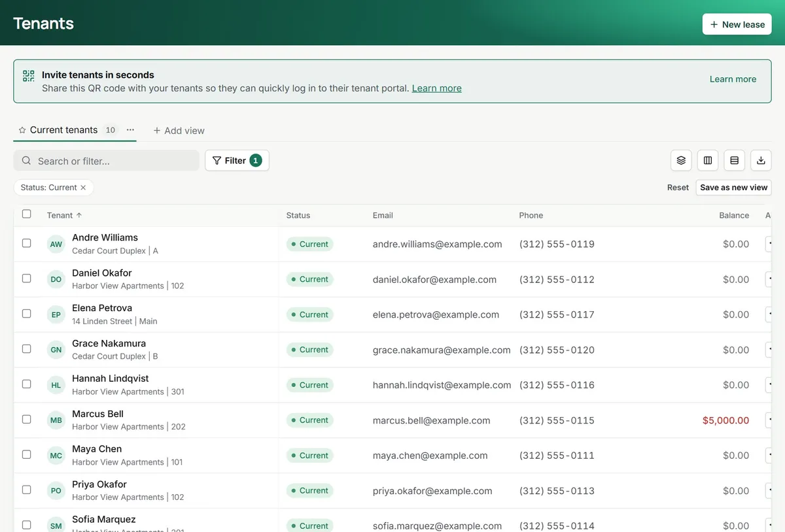Screen dimensions: 785x532
Task: Click the star icon on Current tenants tab
Action: (x=22, y=130)
